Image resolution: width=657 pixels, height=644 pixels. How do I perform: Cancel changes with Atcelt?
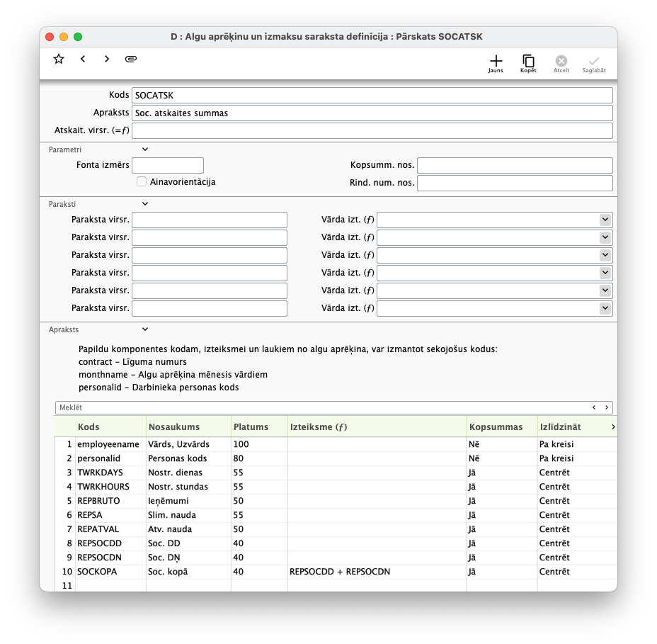click(561, 64)
